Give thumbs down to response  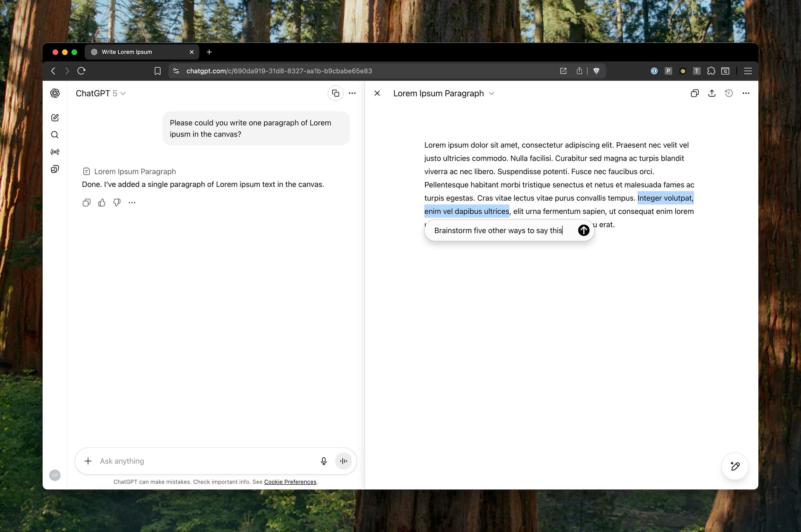click(x=117, y=203)
